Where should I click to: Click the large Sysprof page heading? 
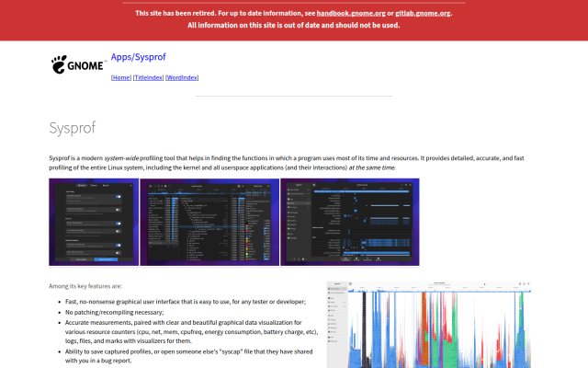73,128
